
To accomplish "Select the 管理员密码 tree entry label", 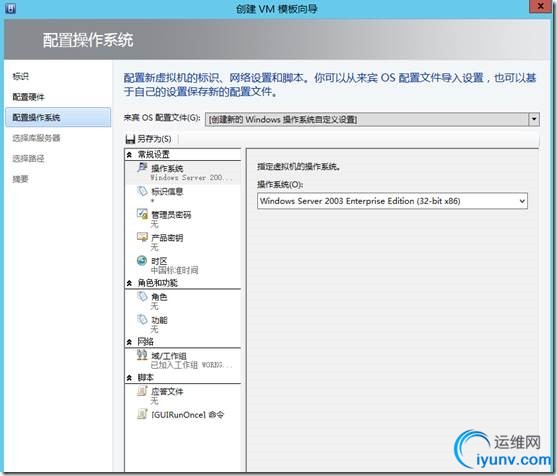I will tap(171, 215).
